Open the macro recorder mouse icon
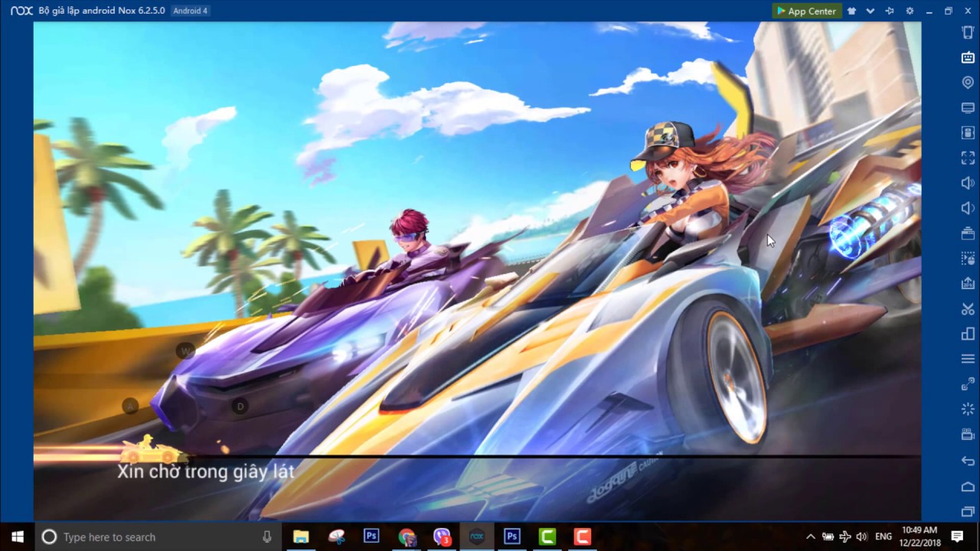The height and width of the screenshot is (551, 980). click(x=968, y=259)
